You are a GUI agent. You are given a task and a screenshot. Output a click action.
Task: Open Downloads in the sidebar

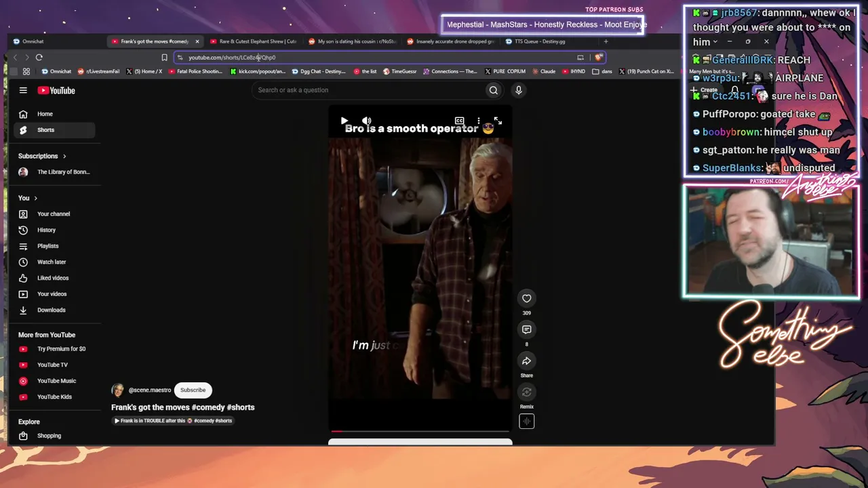(x=54, y=310)
